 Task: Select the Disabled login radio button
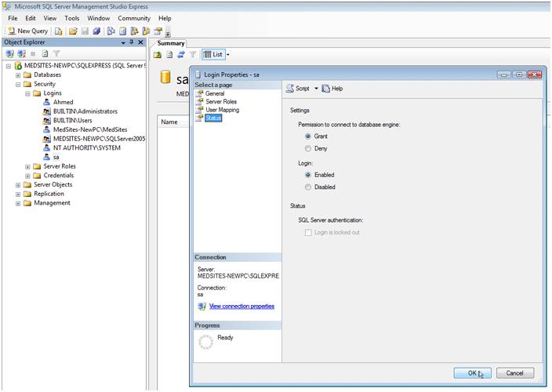click(x=308, y=187)
